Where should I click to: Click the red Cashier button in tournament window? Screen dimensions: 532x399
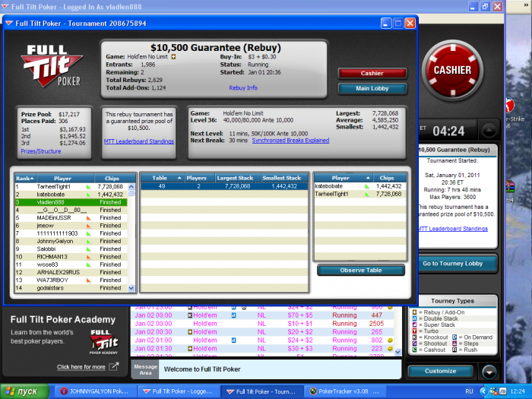tap(372, 73)
